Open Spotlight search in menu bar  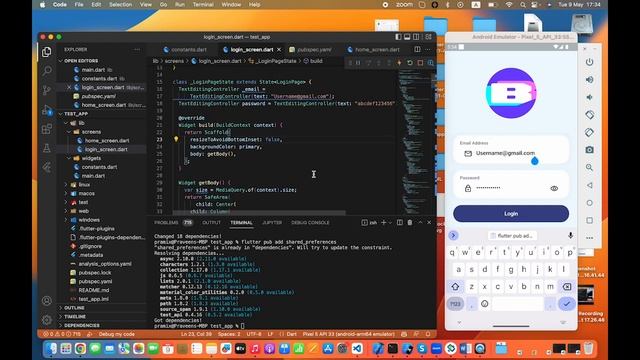click(523, 4)
